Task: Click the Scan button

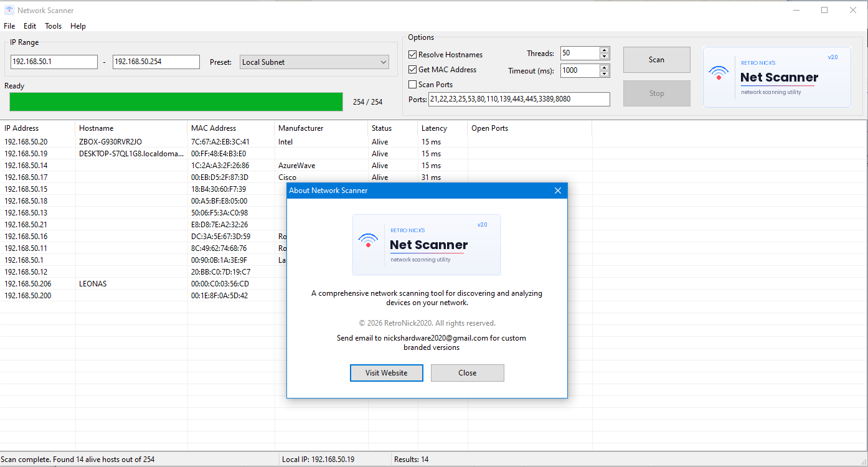Action: pos(656,60)
